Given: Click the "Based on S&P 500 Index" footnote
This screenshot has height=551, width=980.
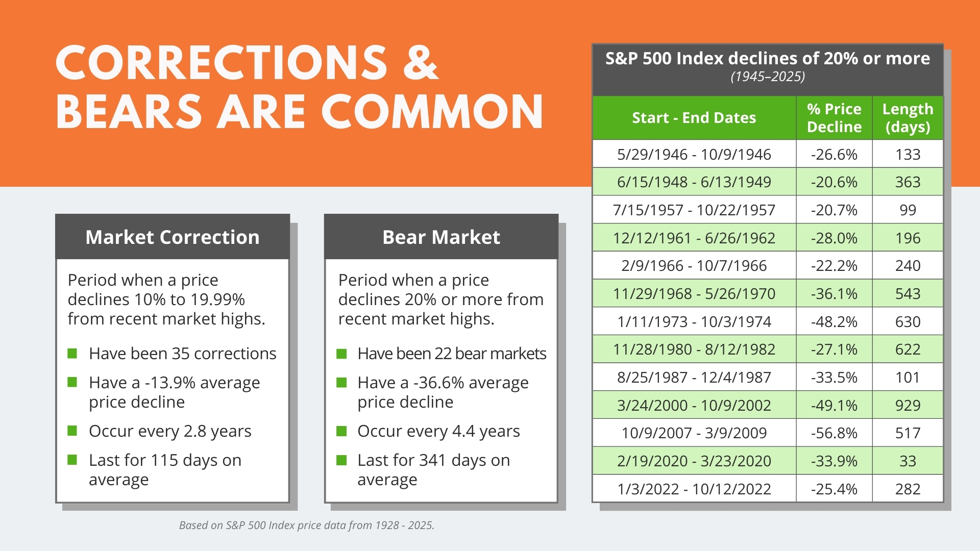Looking at the screenshot, I should point(307,525).
